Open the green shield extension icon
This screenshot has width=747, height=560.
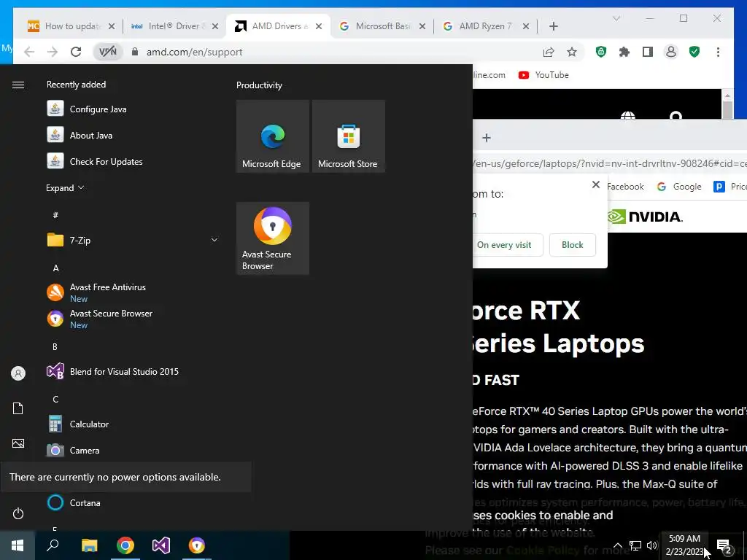click(x=601, y=52)
